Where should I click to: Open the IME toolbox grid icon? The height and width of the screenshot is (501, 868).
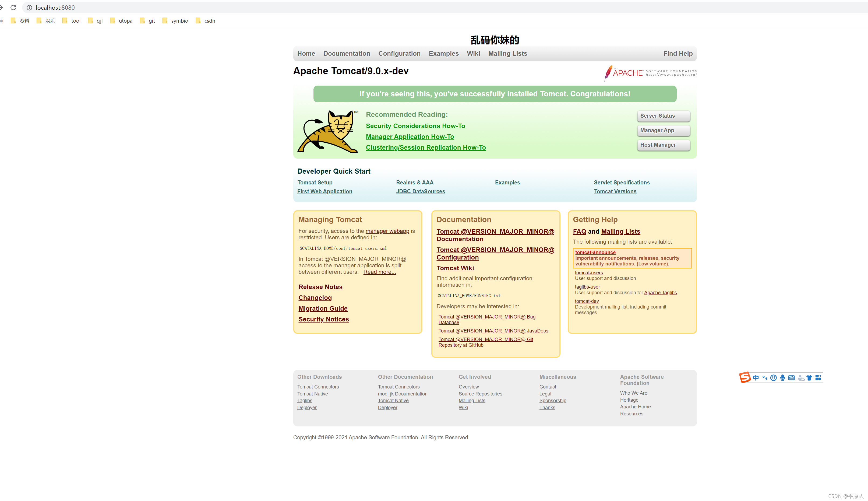point(818,378)
